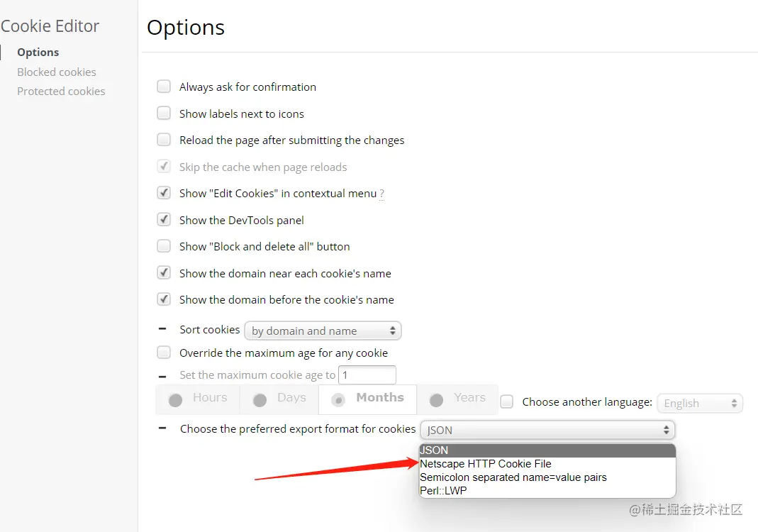Viewport: 758px width, 532px height.
Task: Toggle Skip the cache when page reloads
Action: 164,167
